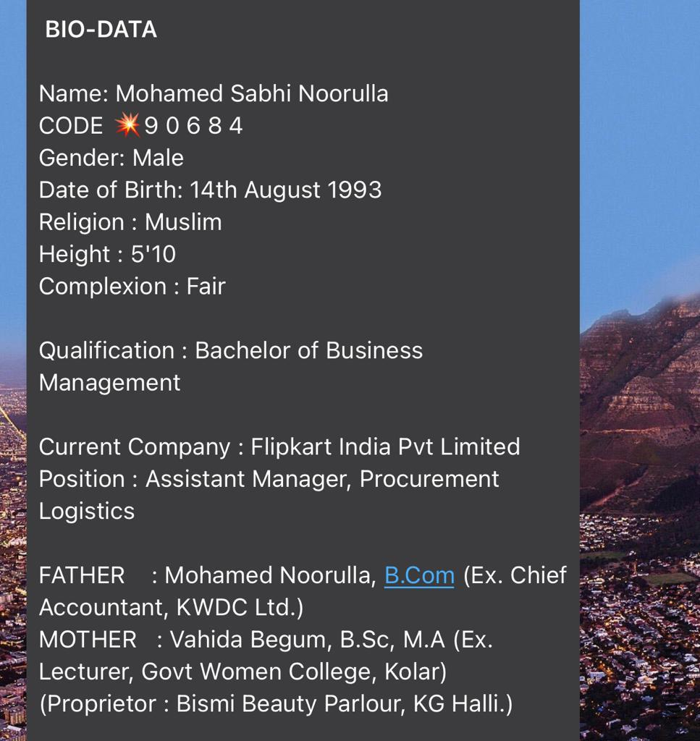Click the code number 9 0 6 8 4
The width and height of the screenshot is (700, 741).
pos(193,126)
